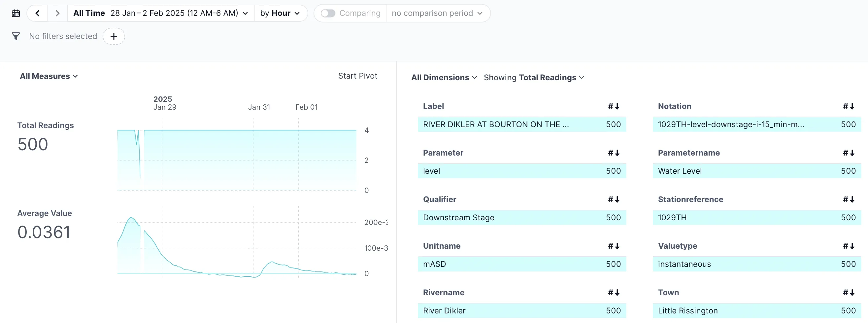
Task: Open the All Dimensions dropdown
Action: point(444,78)
